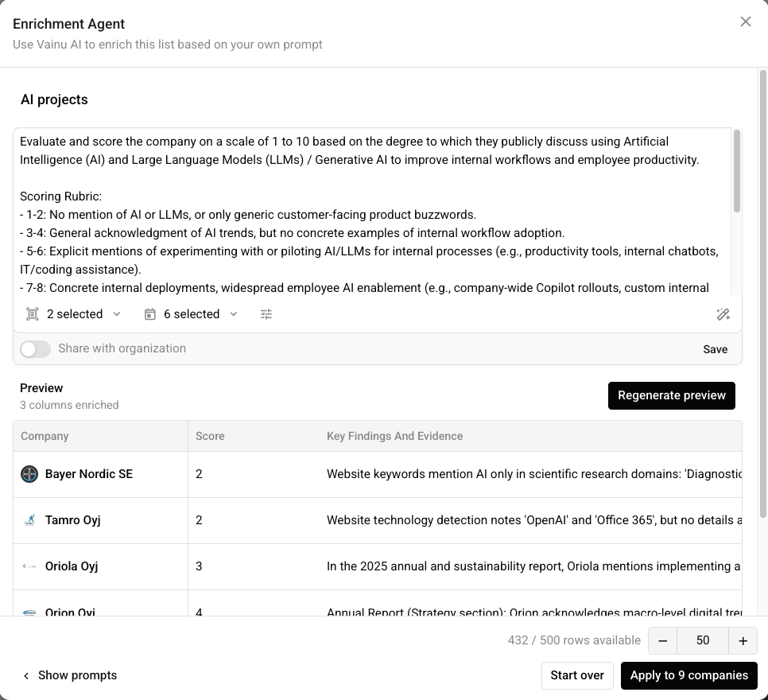Click Tamro Oyj score value 2

(199, 520)
